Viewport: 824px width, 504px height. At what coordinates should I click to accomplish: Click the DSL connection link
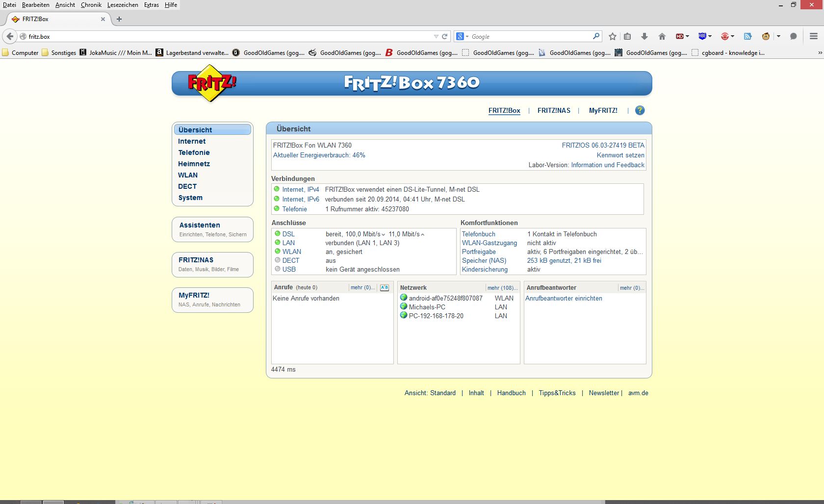pyautogui.click(x=288, y=234)
